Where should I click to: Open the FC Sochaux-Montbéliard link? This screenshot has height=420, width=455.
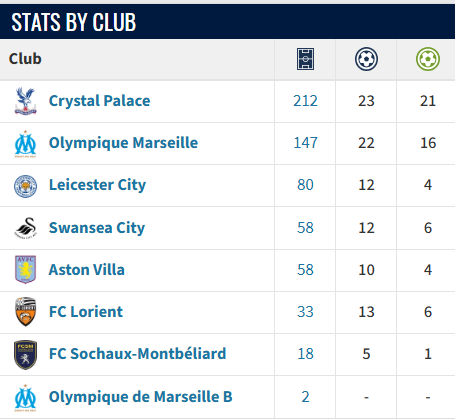[x=137, y=354]
